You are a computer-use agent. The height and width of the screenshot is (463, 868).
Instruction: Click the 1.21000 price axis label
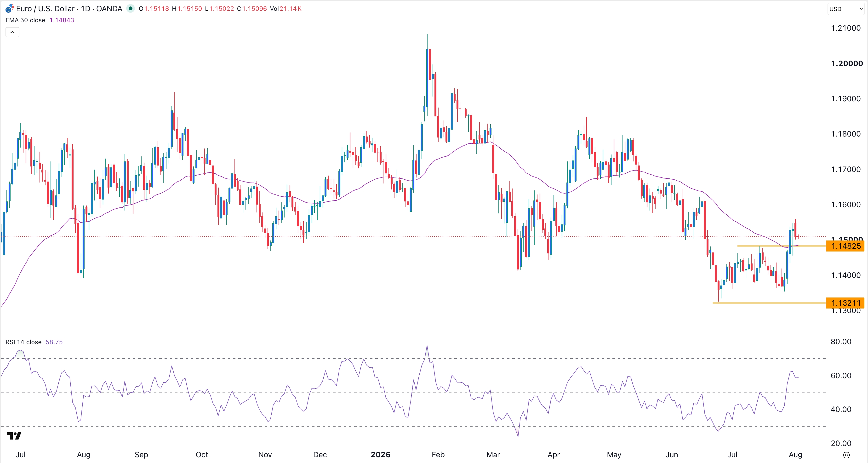846,28
